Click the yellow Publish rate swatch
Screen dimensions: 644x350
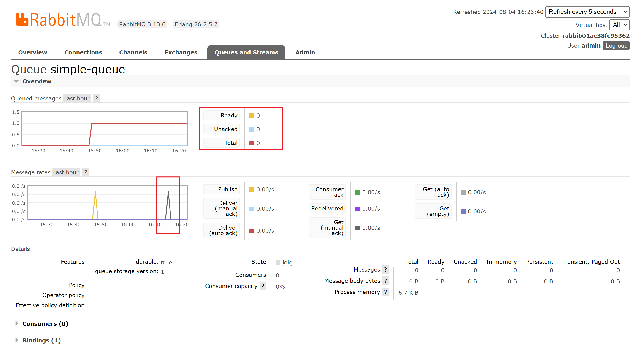[252, 190]
